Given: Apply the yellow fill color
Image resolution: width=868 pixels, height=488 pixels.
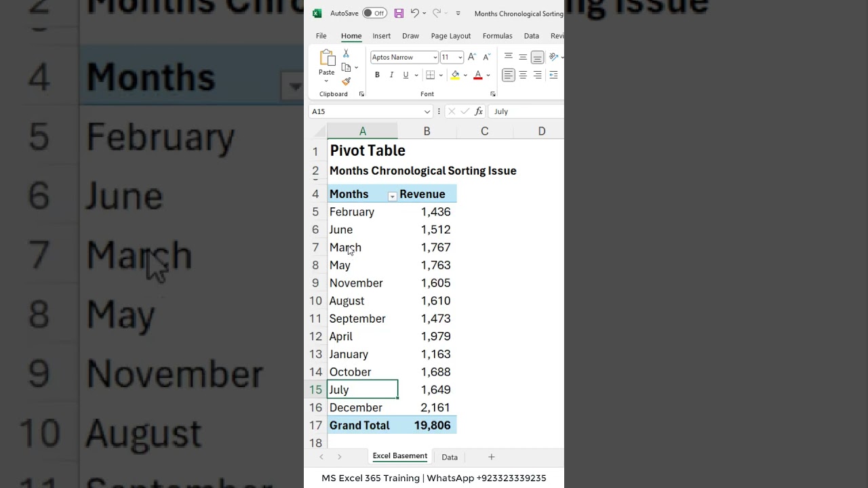Looking at the screenshot, I should tap(455, 75).
